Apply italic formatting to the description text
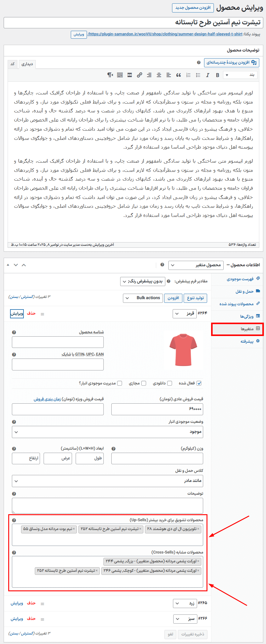This screenshot has height=644, width=266. (207, 75)
